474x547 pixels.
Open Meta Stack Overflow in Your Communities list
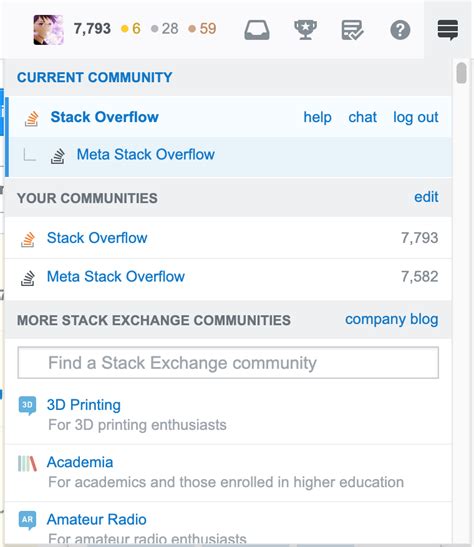[x=115, y=277]
